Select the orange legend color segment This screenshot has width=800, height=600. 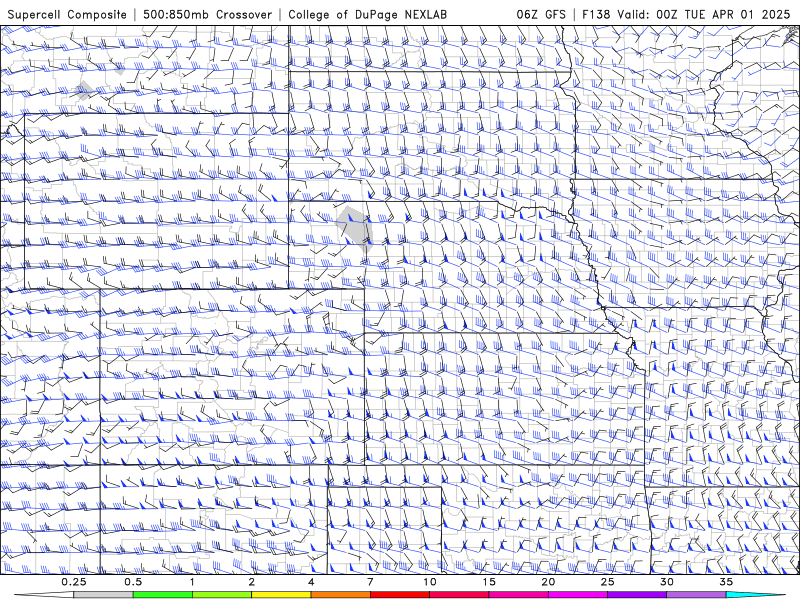(x=340, y=595)
